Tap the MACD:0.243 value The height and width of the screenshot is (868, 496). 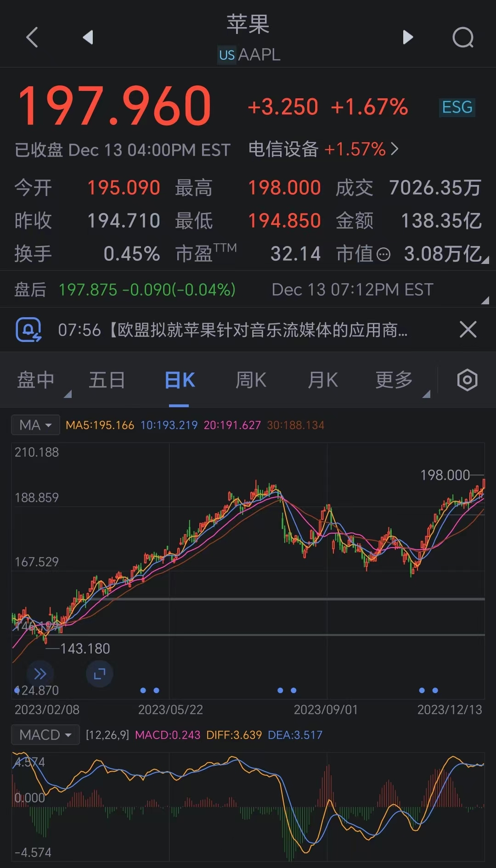tap(168, 735)
